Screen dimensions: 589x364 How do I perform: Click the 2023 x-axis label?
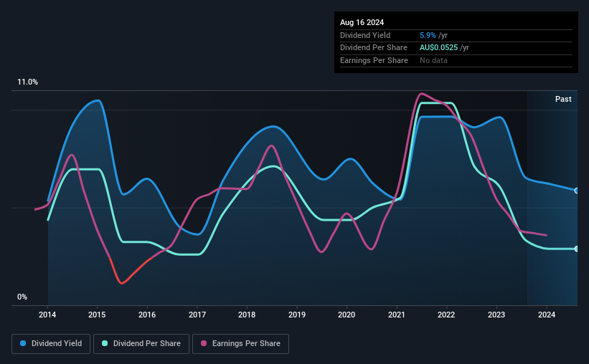[x=496, y=315]
